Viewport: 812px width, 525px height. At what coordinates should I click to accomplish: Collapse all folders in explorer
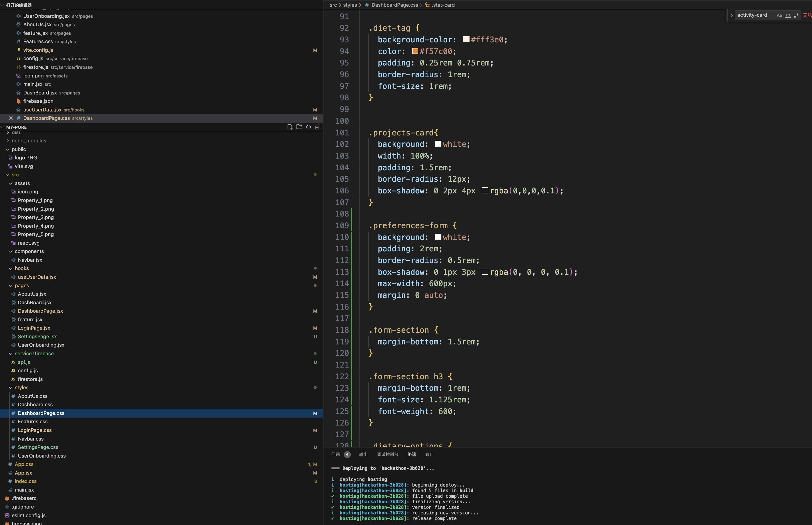coord(318,127)
